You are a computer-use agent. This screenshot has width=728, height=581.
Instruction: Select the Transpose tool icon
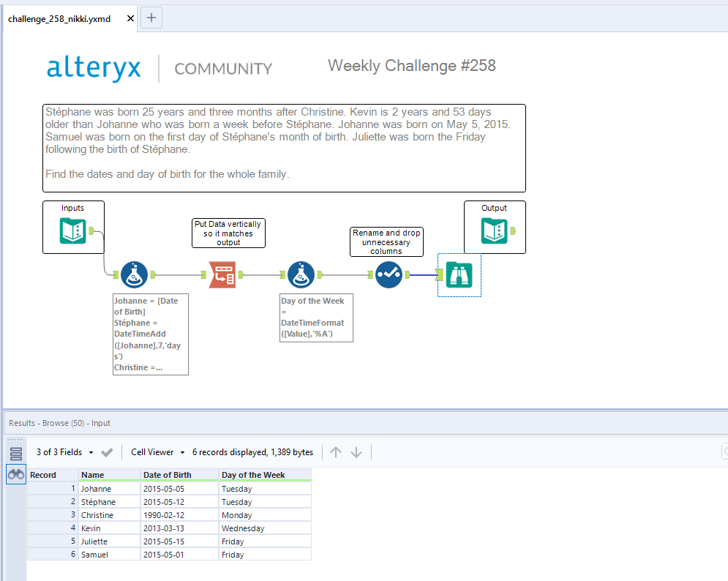(222, 275)
